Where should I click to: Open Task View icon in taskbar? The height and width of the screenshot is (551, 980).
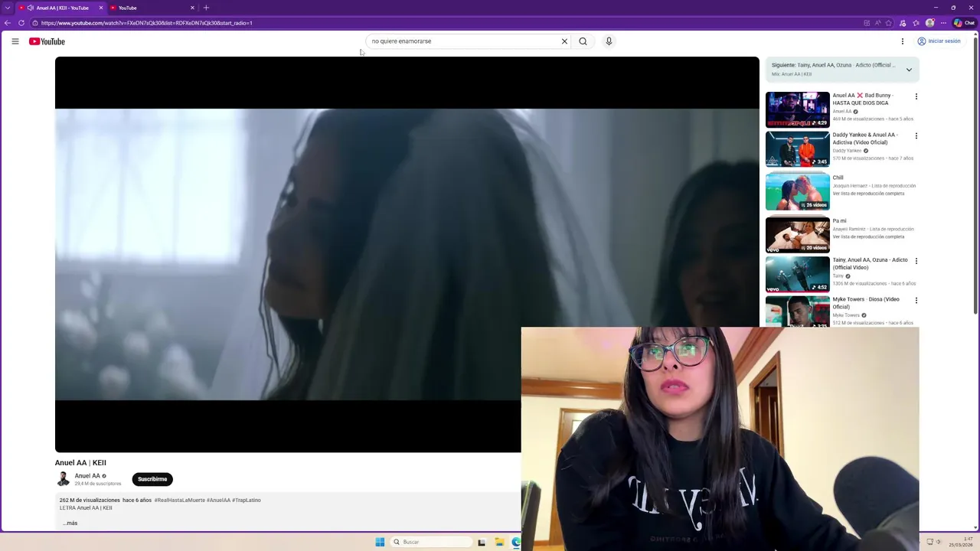coord(482,542)
